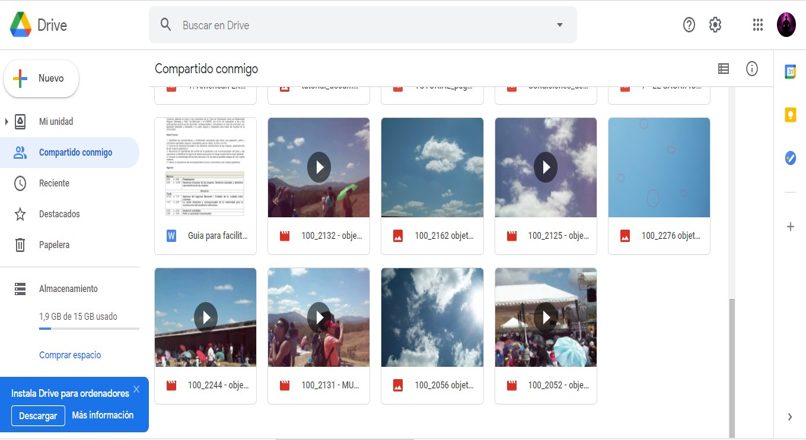Click the plus get add-ons icon
This screenshot has width=806, height=440.
coord(790,226)
